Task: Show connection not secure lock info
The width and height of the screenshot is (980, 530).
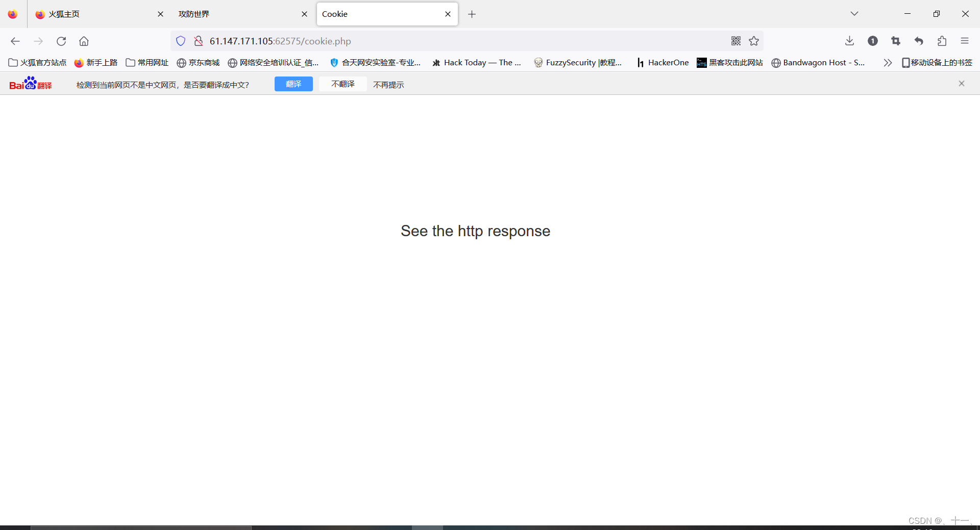Action: 199,41
